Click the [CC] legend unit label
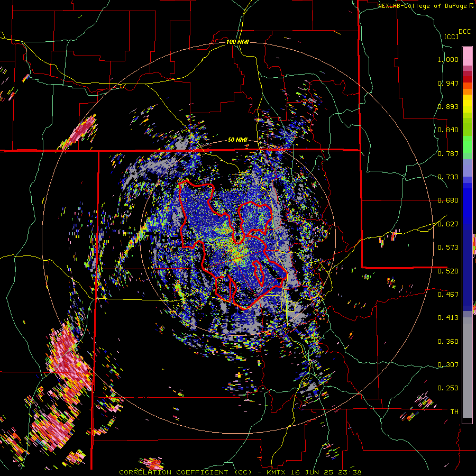This screenshot has width=476, height=476. (451, 36)
